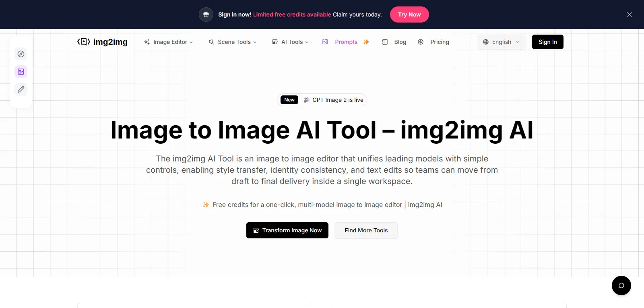
Task: Click the Pricing coin icon
Action: tap(421, 42)
